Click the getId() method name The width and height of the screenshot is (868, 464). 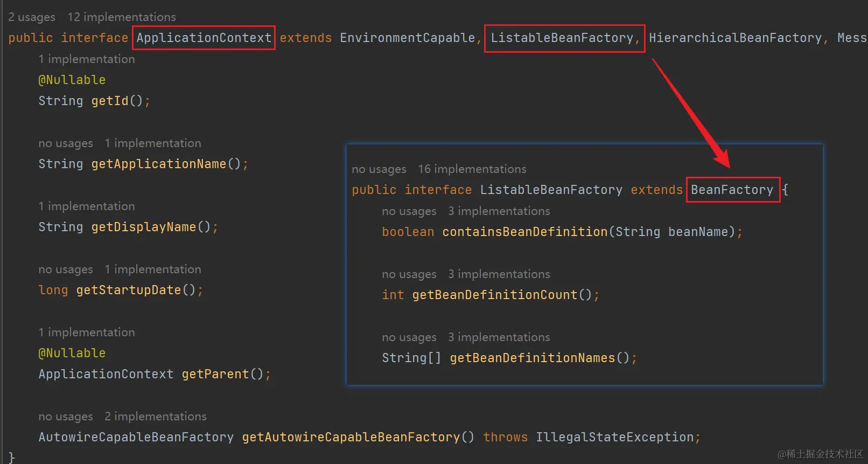[x=109, y=101]
